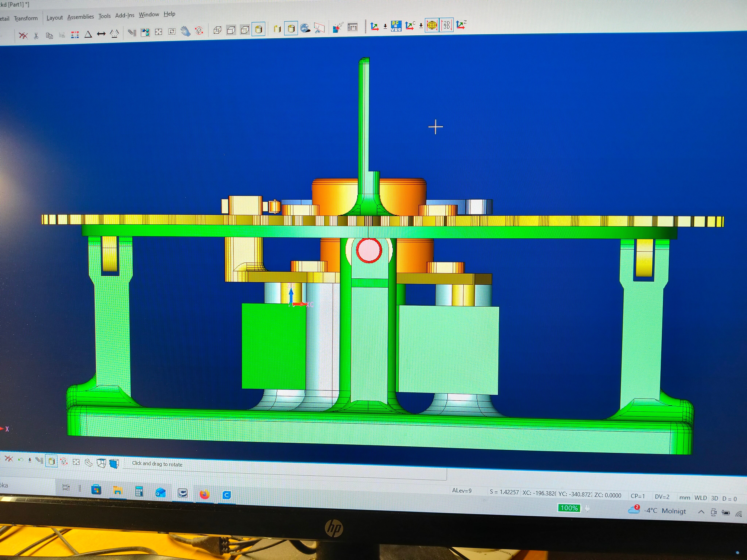747x560 pixels.
Task: Toggle bottom toolbar shaded cylinder button
Action: pos(51,461)
